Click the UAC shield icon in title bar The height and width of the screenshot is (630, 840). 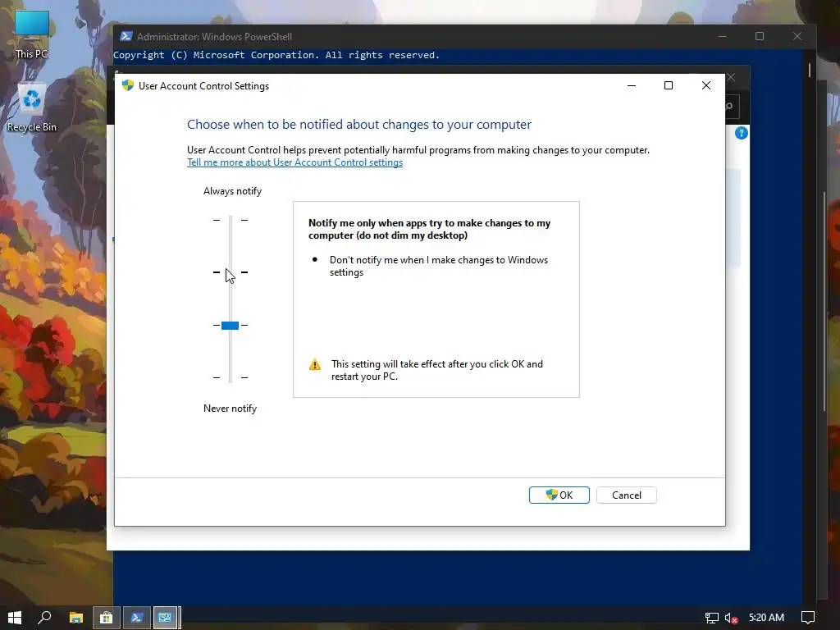(127, 85)
